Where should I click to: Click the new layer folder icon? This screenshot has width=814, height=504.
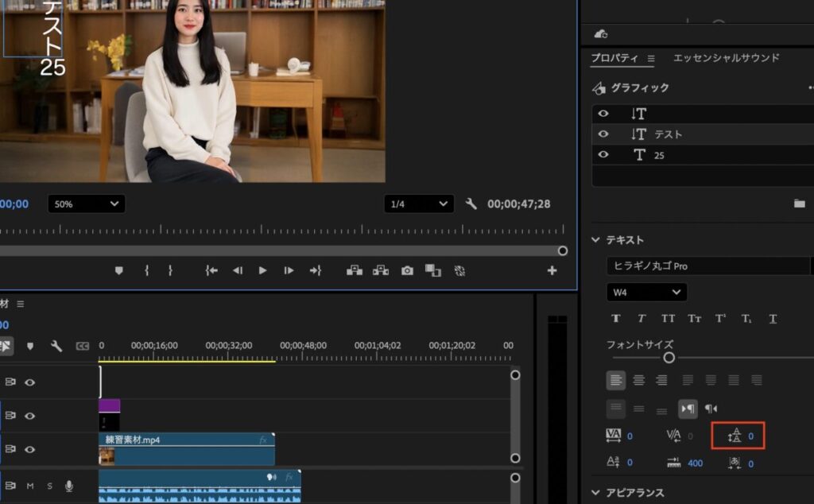coord(799,204)
